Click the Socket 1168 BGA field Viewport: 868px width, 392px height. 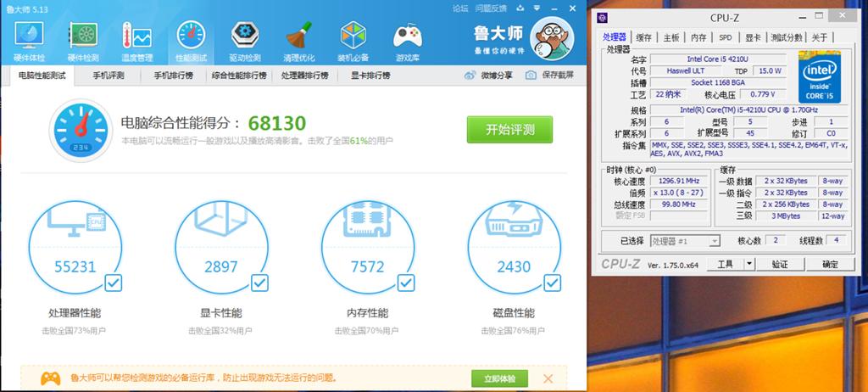(718, 82)
